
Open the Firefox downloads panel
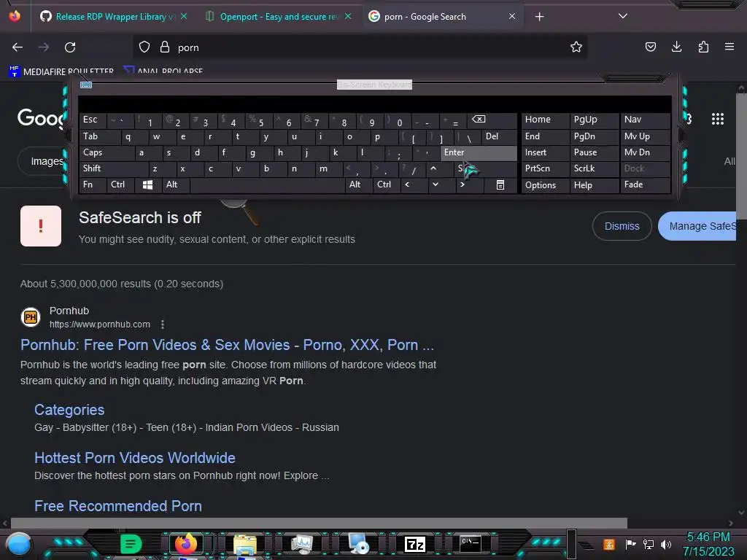coord(676,47)
